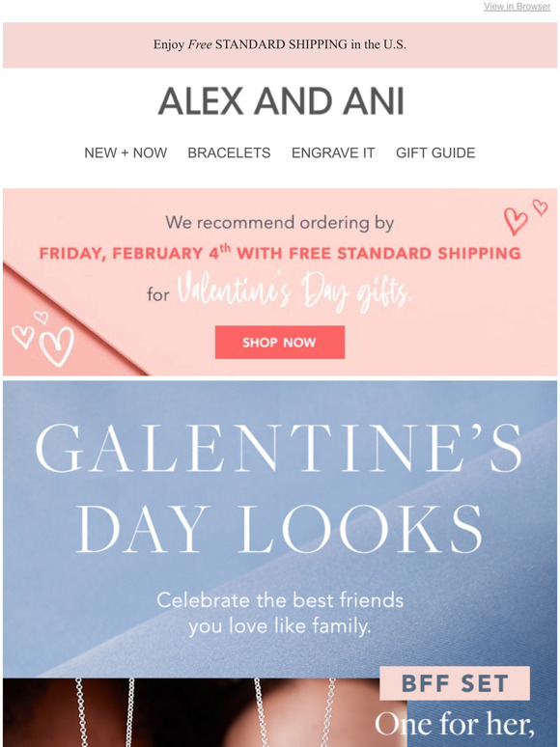560x747 pixels.
Task: Open the NEW + NOW menu
Action: click(x=126, y=152)
